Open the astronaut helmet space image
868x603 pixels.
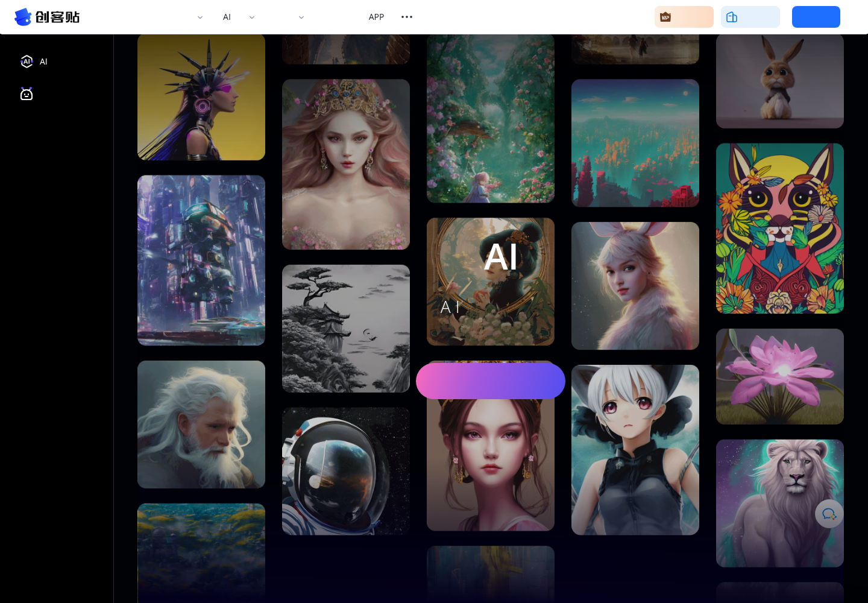[x=346, y=471]
